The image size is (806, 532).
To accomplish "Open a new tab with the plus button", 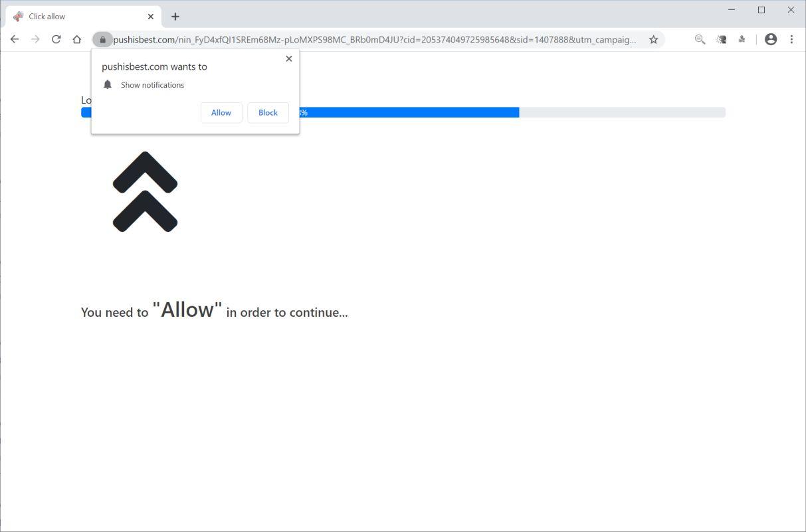I will tap(175, 16).
